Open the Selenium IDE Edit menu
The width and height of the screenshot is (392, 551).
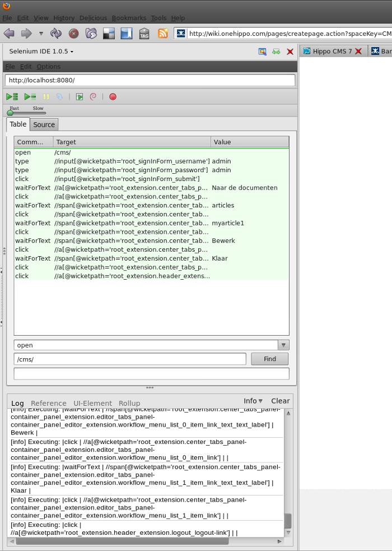pos(26,66)
